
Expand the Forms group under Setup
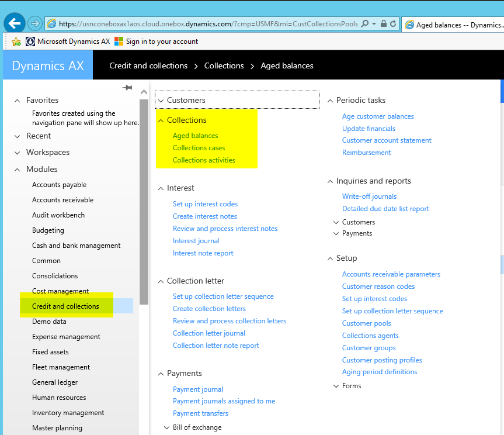pos(336,386)
